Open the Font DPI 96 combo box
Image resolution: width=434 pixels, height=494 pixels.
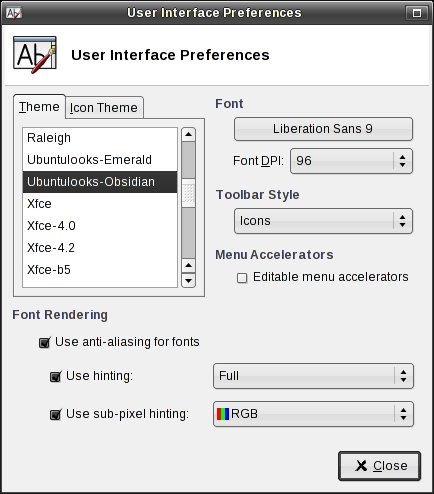click(x=351, y=161)
